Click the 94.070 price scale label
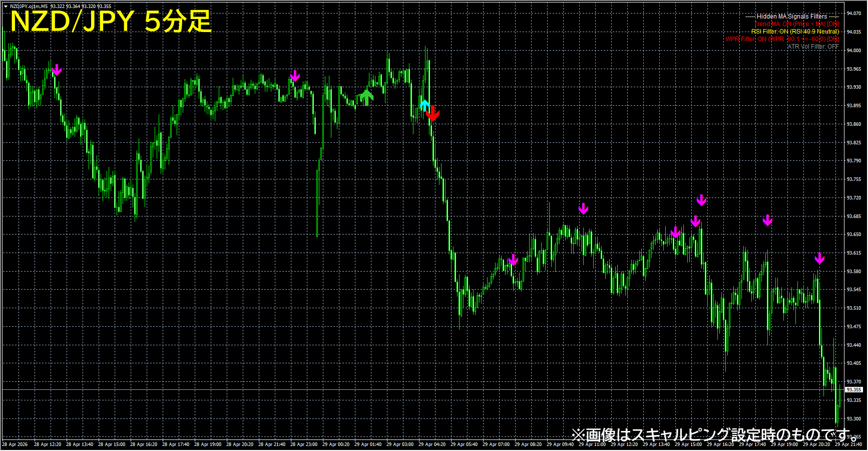 pyautogui.click(x=854, y=14)
